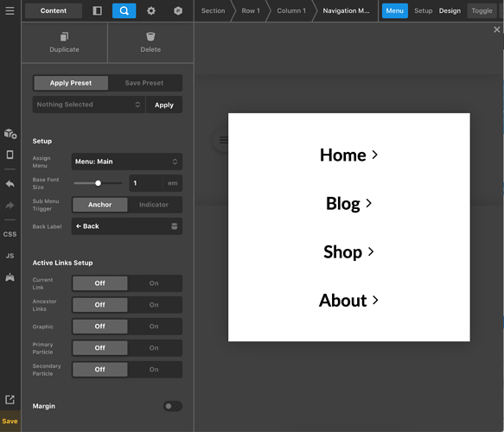Switch to mobile device preview icon
This screenshot has width=504, height=432.
pos(10,155)
